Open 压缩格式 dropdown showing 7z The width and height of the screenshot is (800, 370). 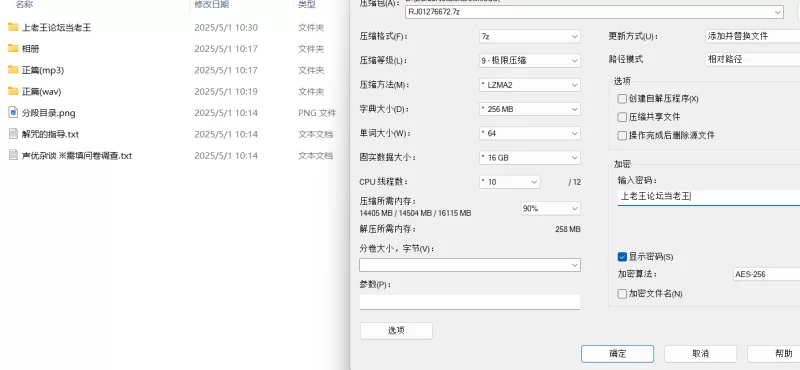tap(530, 36)
